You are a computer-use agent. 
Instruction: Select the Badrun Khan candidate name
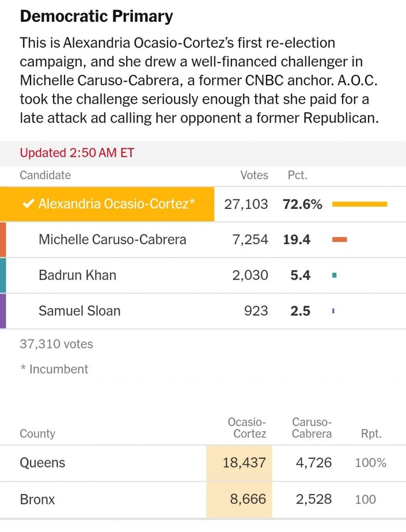point(77,275)
